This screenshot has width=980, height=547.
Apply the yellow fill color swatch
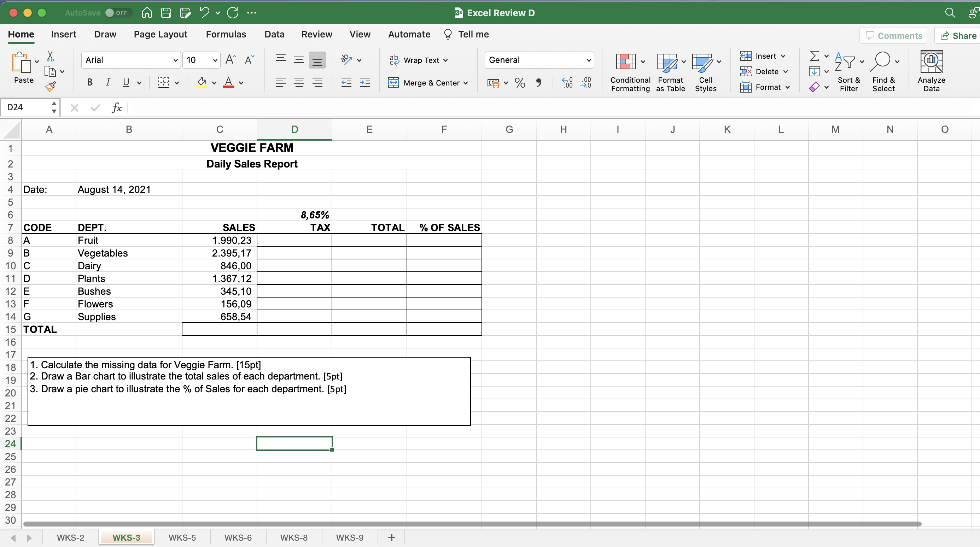tap(202, 82)
